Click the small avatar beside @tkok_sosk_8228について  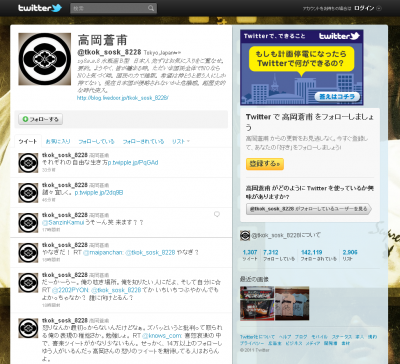pos(245,235)
